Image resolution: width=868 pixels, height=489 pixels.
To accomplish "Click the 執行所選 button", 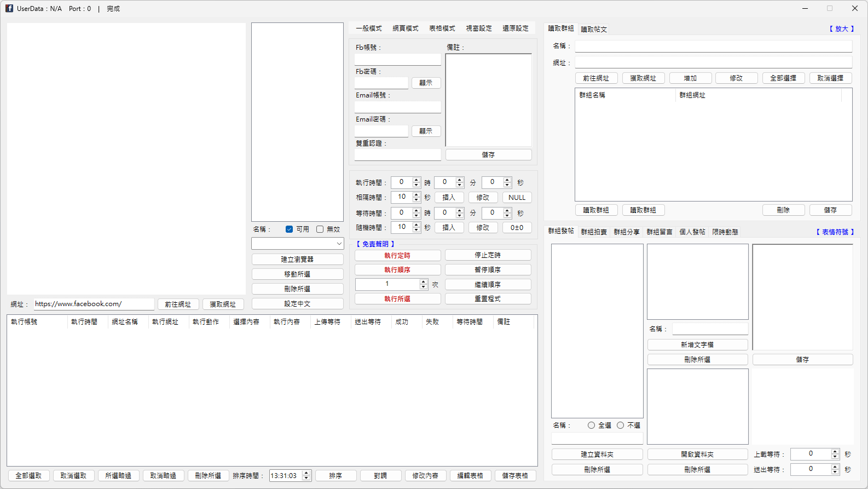I will point(397,299).
